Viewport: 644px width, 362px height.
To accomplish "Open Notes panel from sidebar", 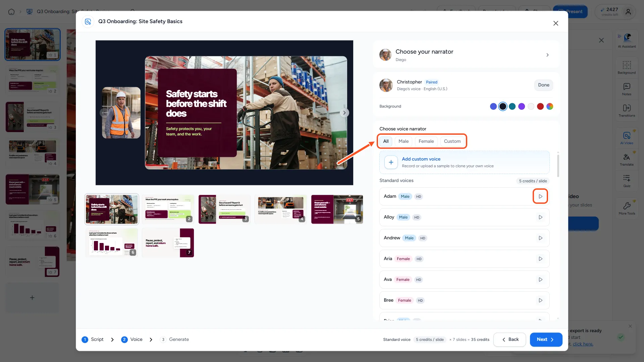I will click(627, 89).
